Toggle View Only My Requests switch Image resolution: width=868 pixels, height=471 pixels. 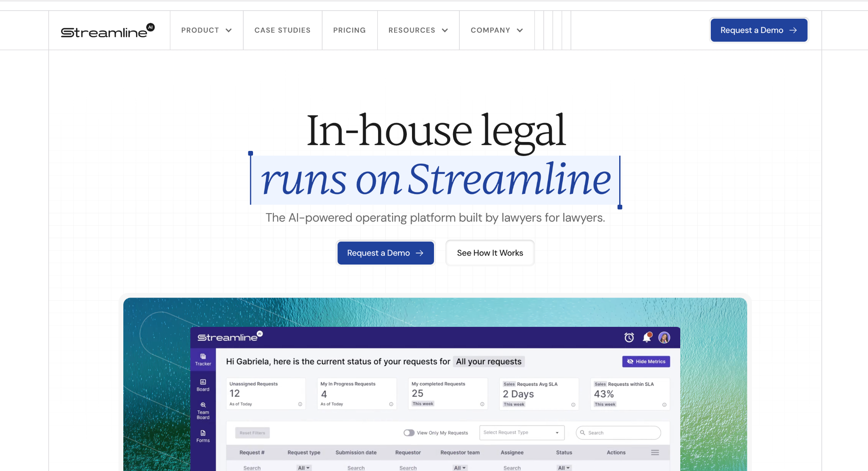coord(409,433)
